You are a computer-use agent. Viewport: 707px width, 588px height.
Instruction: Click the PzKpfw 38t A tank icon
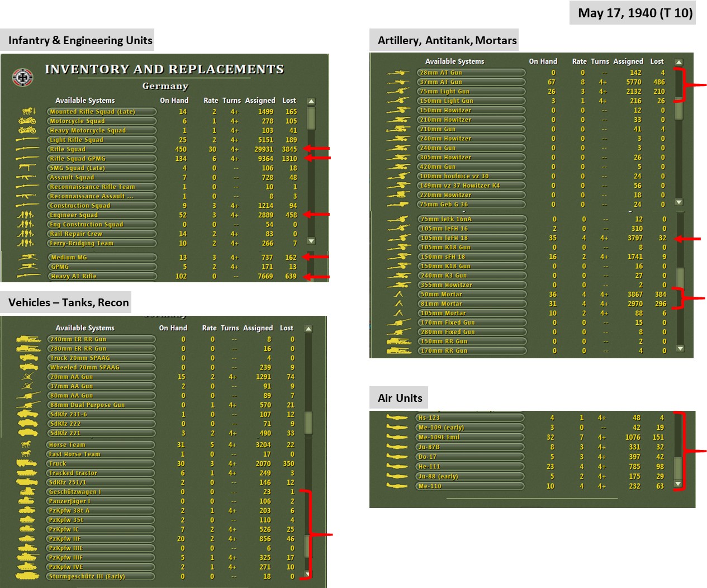27,510
